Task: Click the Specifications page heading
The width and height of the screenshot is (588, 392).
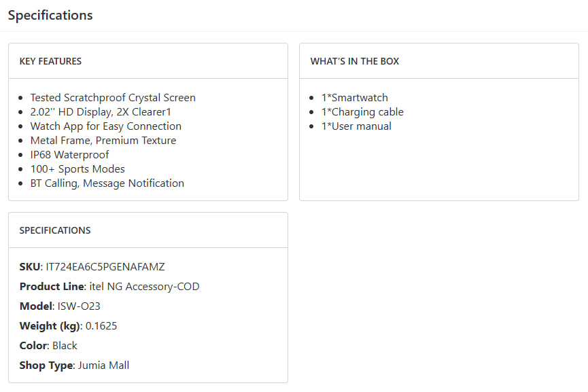Action: (x=50, y=15)
